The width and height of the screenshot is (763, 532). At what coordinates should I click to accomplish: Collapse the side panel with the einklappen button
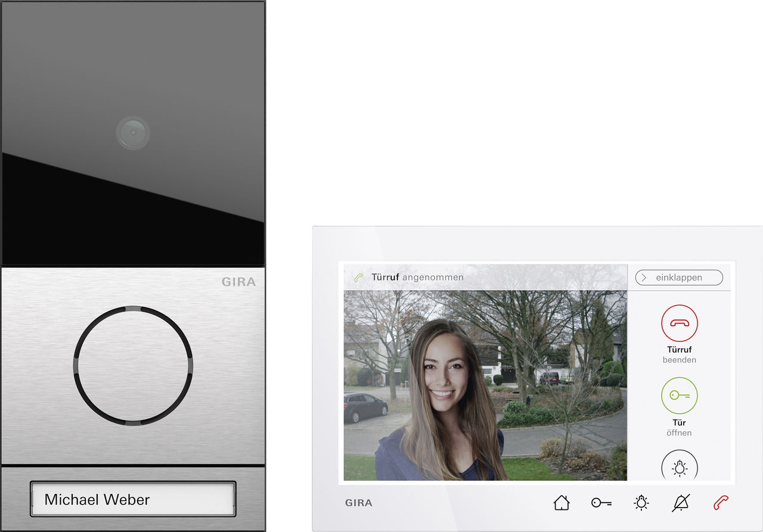tap(679, 278)
